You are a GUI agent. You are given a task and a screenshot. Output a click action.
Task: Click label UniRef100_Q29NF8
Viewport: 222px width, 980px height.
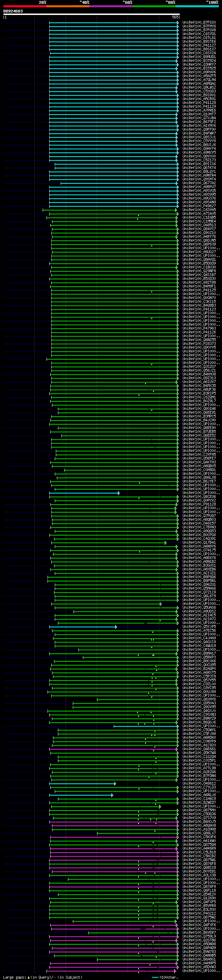[199, 271]
